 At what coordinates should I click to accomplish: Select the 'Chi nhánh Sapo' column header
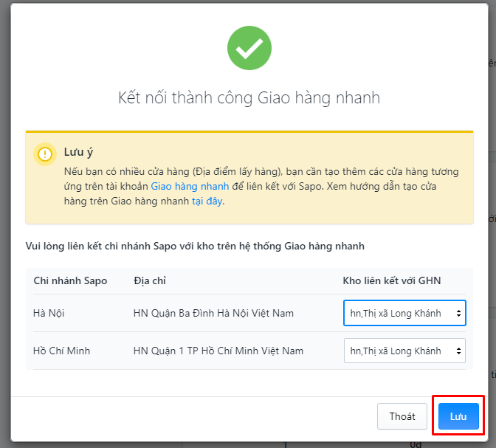pyautogui.click(x=70, y=280)
